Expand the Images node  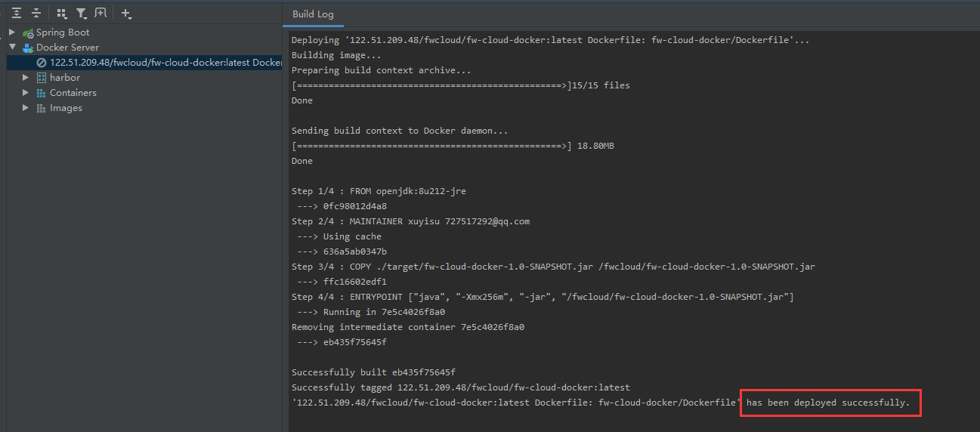point(26,108)
